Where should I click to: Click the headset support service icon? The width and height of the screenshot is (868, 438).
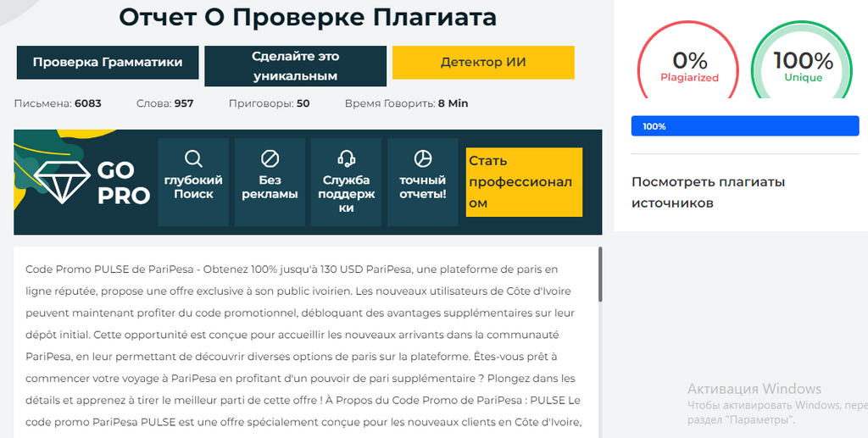point(346,158)
